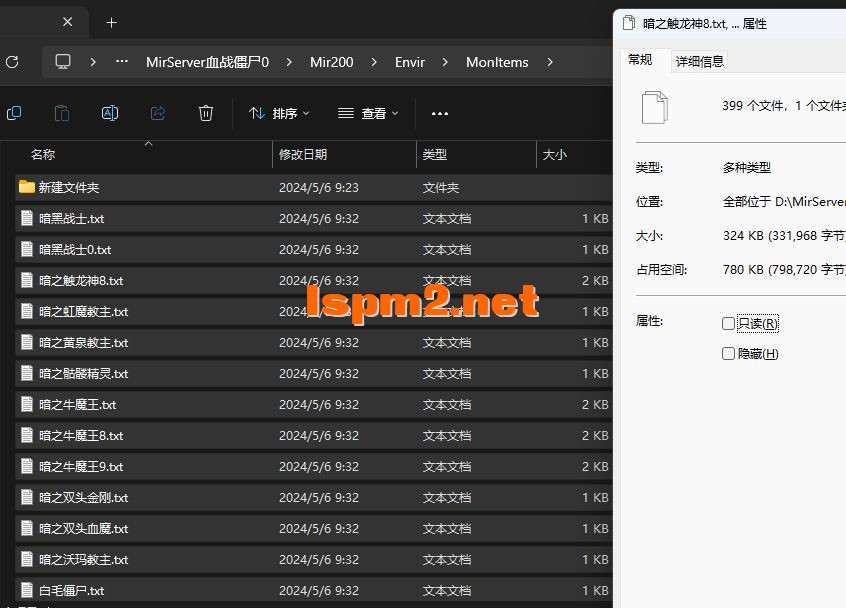Refresh the folder view
The image size is (846, 608).
pyautogui.click(x=12, y=62)
